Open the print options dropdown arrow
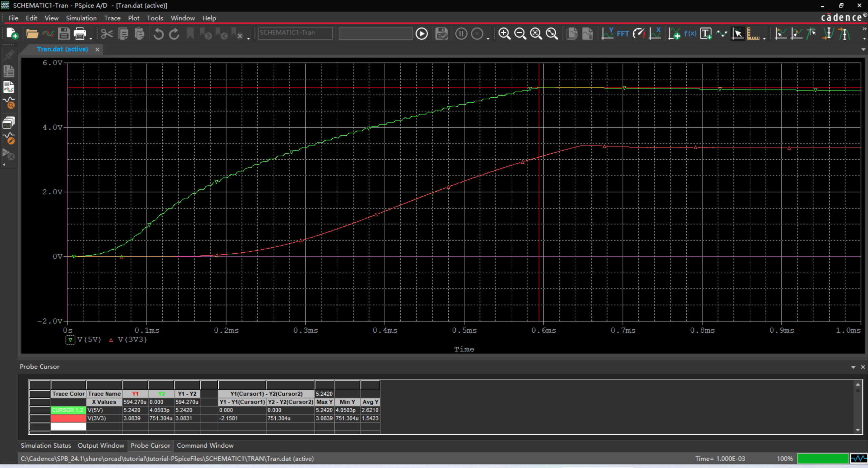The width and height of the screenshot is (868, 468). coord(91,38)
